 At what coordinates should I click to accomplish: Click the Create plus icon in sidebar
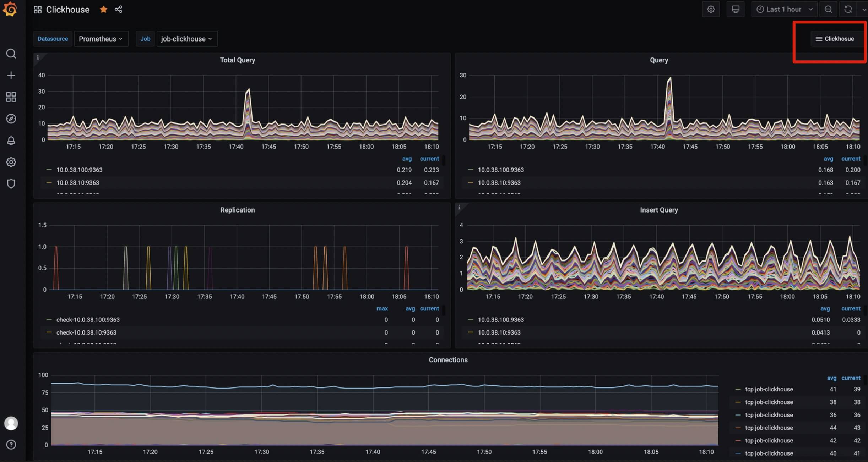coord(11,75)
